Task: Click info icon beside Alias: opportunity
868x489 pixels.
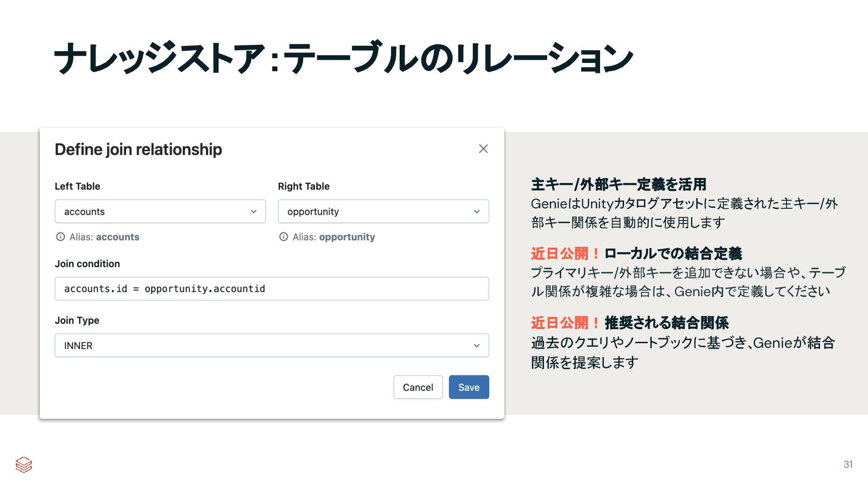Action: 283,237
